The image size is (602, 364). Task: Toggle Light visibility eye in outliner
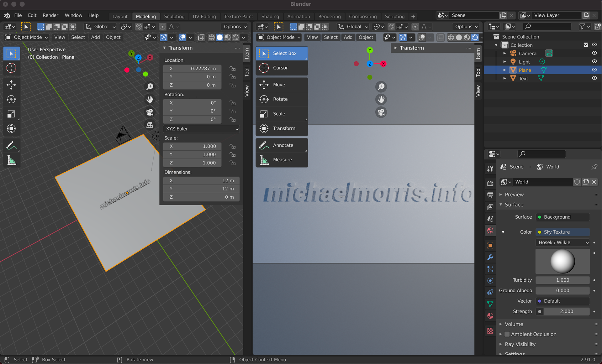coord(594,61)
